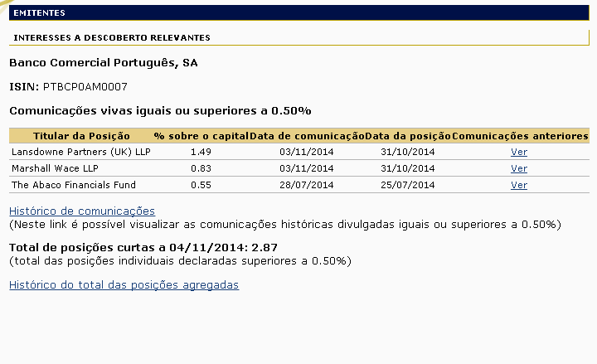Viewport: 597px width, 364px height.
Task: Click Interesses a Descoberto Relevantes section title
Action: [112, 37]
